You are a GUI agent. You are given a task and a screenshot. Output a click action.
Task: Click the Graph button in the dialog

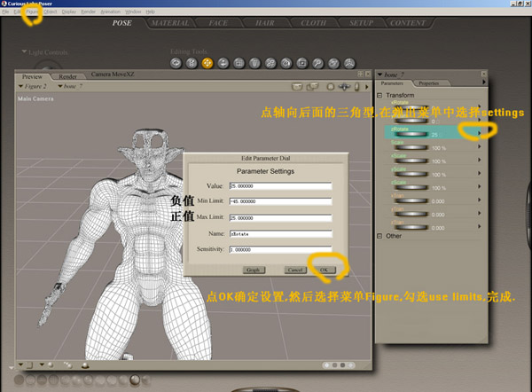[x=252, y=269]
